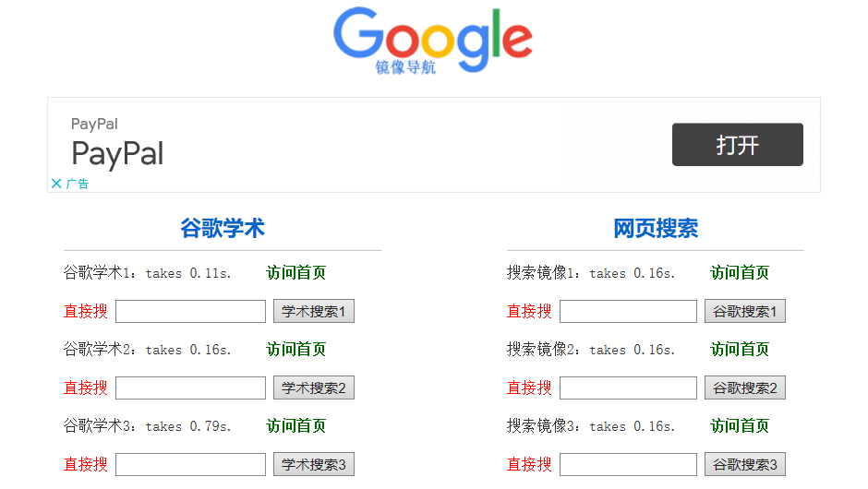Viewport: 868px width, 489px height.
Task: Open 访问首页 link for 谷歌学术3
Action: 295,426
